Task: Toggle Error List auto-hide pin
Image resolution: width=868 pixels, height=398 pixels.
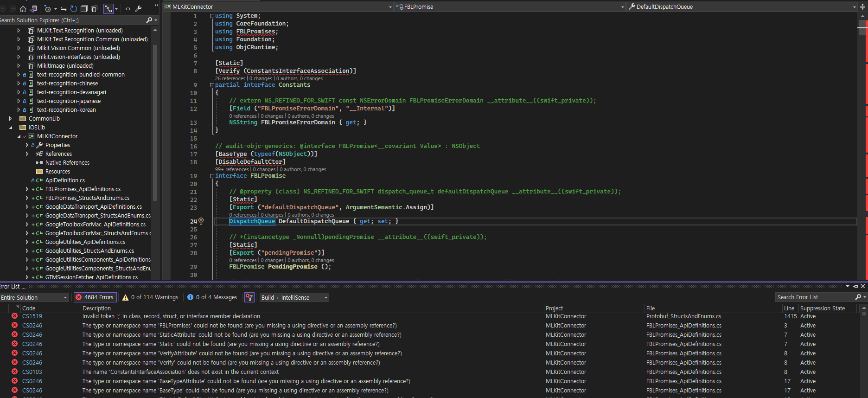Action: 856,287
